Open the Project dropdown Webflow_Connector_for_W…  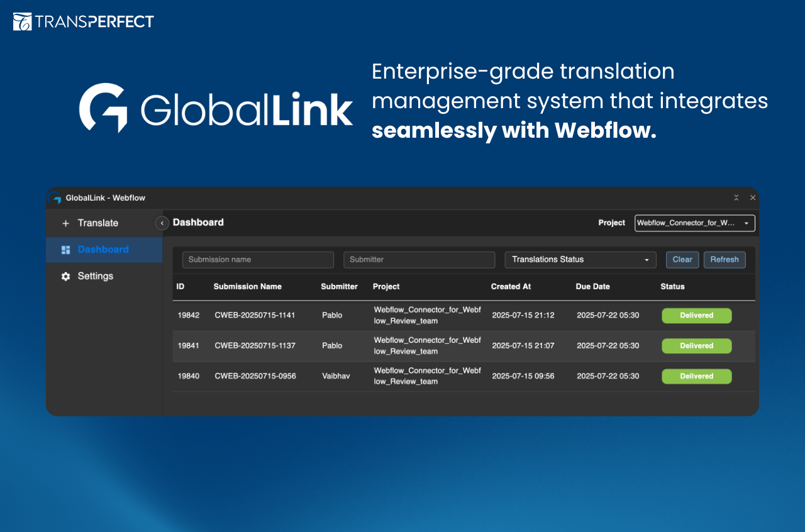coord(695,223)
